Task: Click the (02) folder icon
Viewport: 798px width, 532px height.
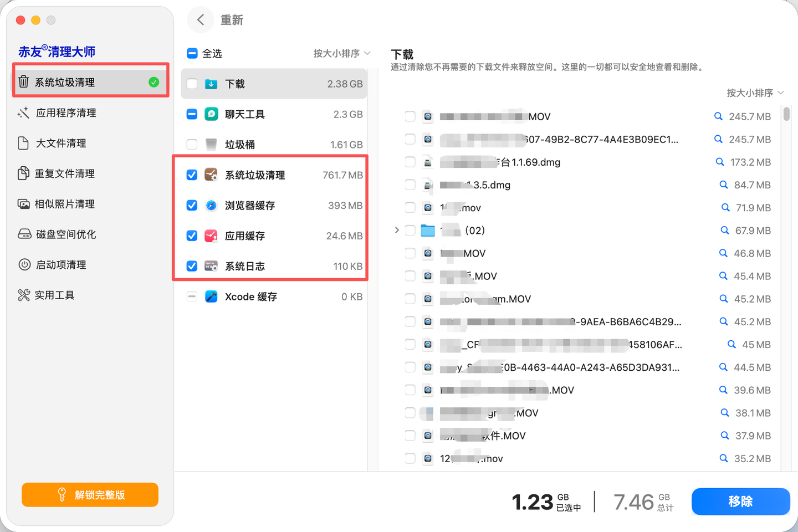Action: 428,231
